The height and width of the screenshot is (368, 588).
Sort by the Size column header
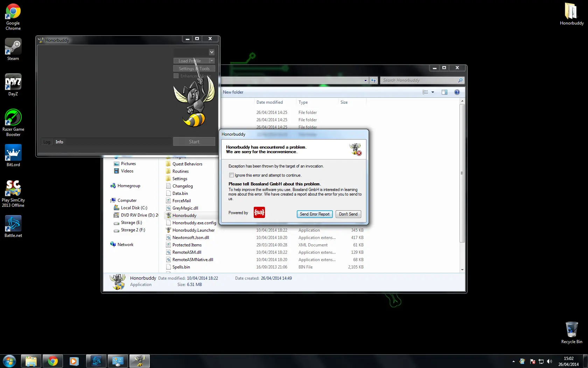tap(352, 102)
